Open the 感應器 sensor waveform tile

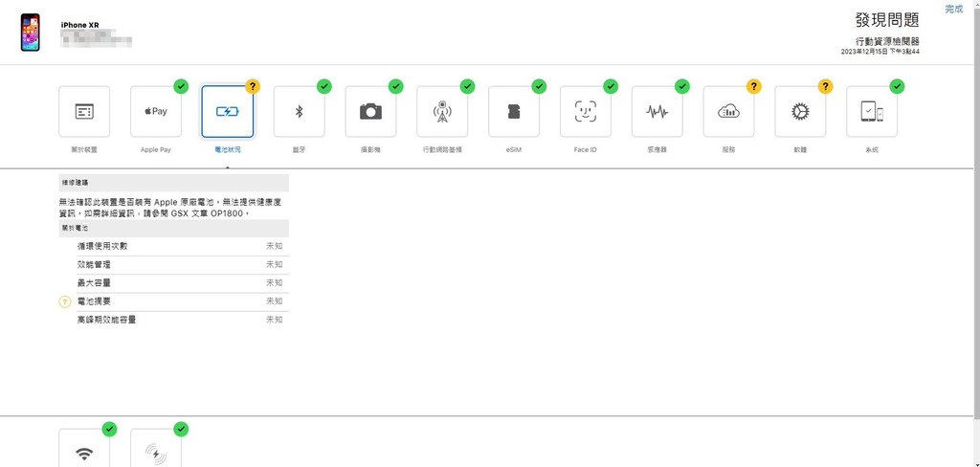tap(657, 112)
